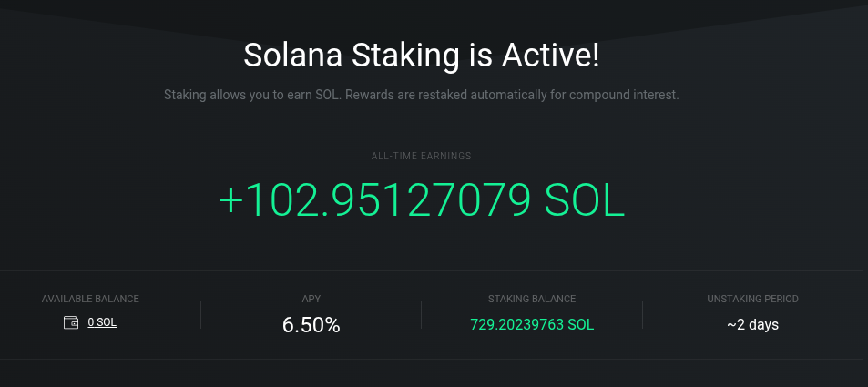Click the Solana Staking is Active heading
Screen dimensions: 868x387
tap(422, 56)
